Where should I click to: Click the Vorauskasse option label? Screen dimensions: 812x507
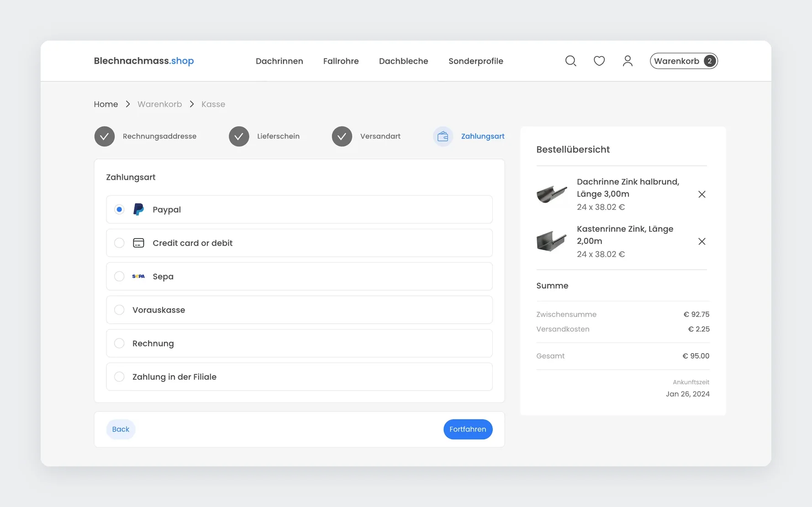158,310
